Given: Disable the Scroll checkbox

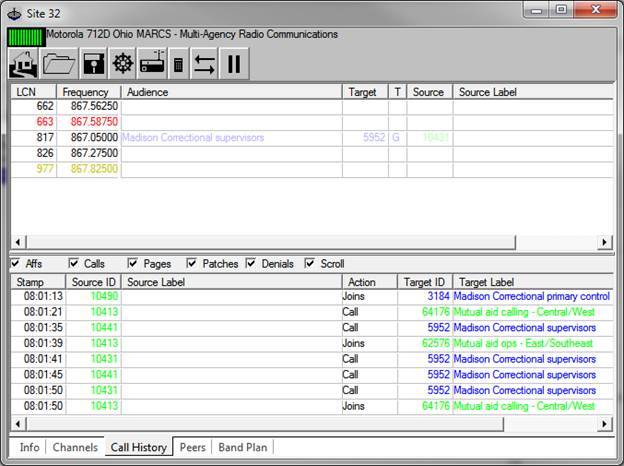Looking at the screenshot, I should point(310,264).
